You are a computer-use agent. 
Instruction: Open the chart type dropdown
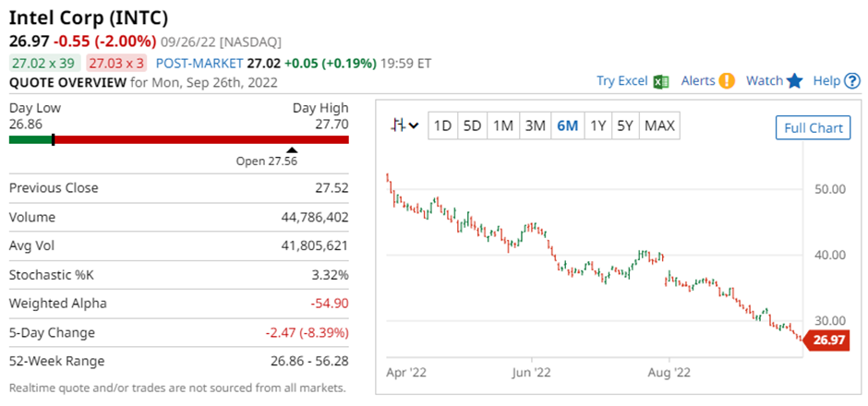(x=404, y=125)
